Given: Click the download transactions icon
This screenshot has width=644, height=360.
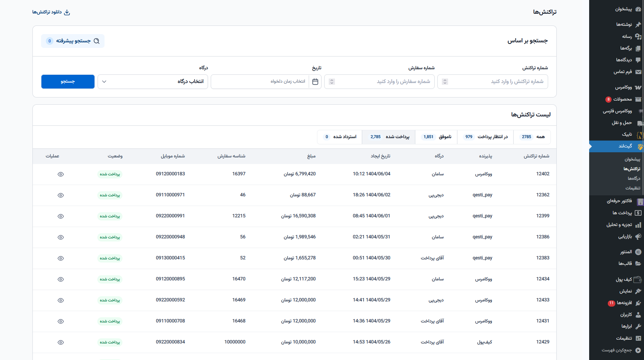Looking at the screenshot, I should [x=67, y=12].
